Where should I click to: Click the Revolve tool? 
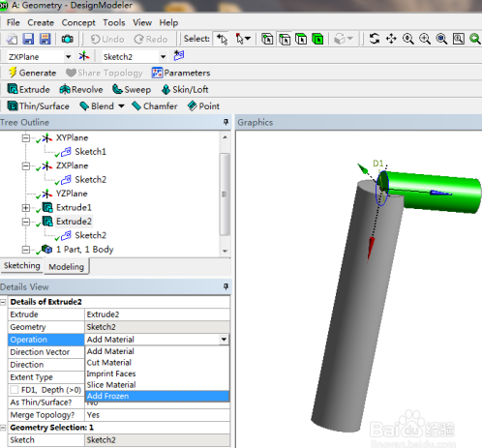(81, 89)
